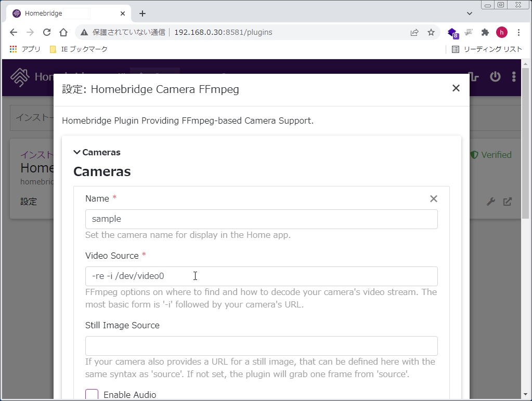
Task: Collapse the Cameras section chevron
Action: click(x=77, y=152)
